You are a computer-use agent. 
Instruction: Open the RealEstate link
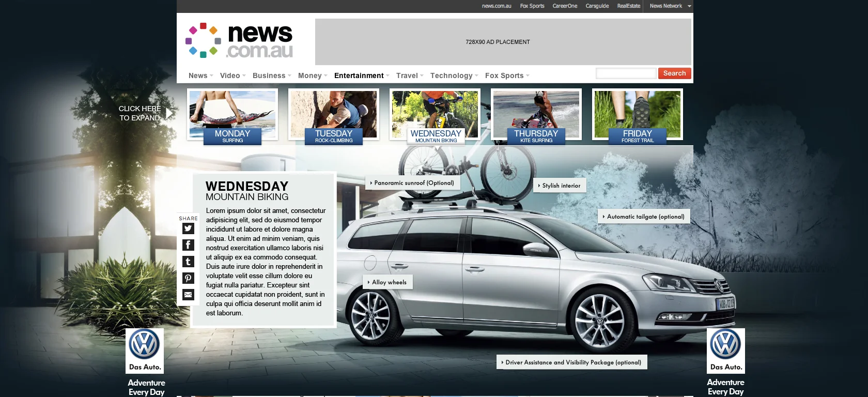[629, 6]
